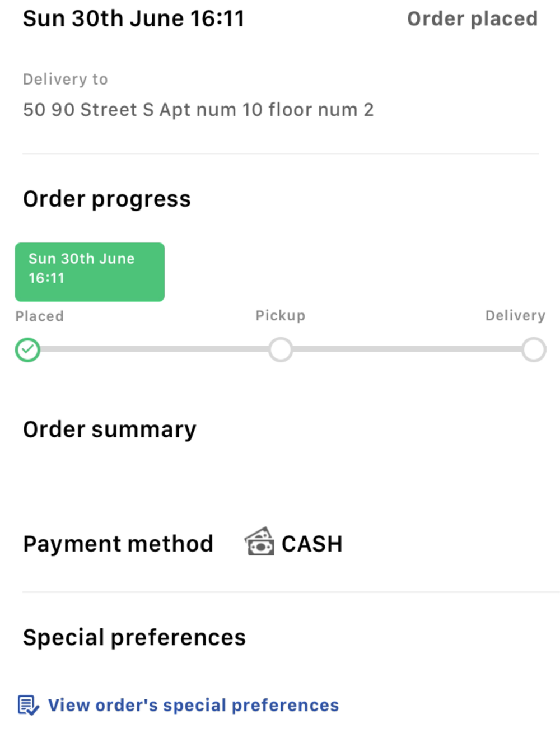
Task: Click the green Sun 30th June timestamp badge
Action: [90, 272]
